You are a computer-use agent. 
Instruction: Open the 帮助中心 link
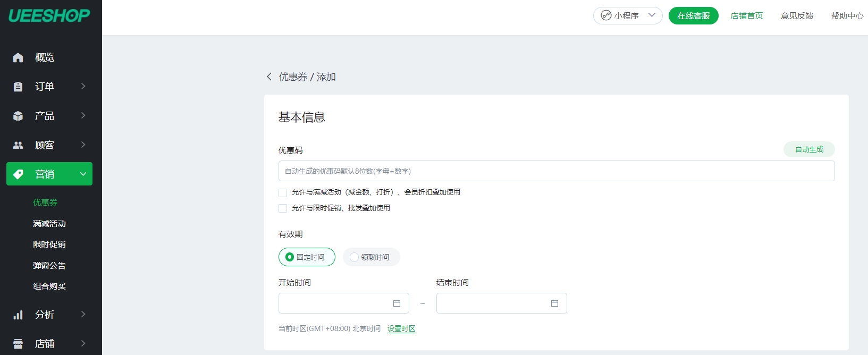(x=847, y=15)
